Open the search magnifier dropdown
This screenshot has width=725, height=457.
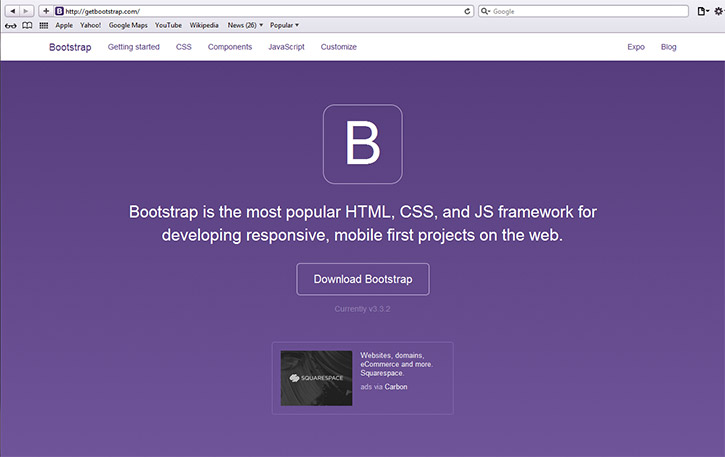485,11
